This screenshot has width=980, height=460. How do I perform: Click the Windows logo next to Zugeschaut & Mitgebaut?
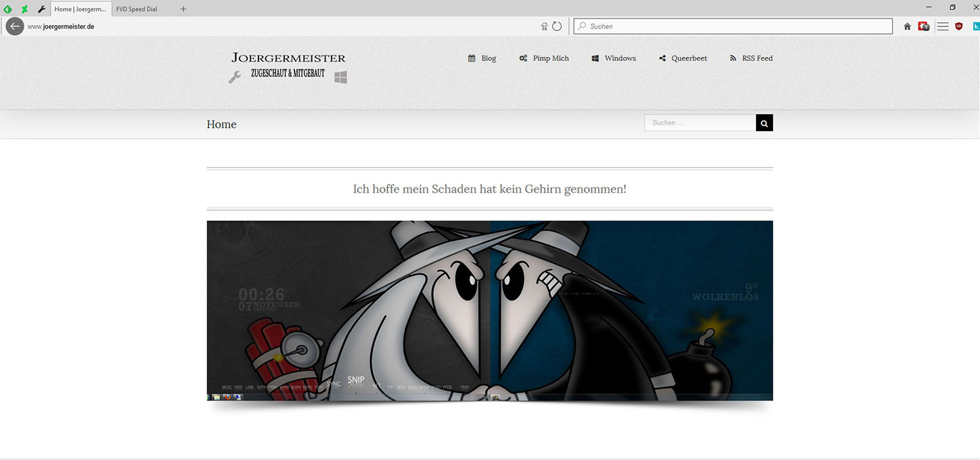(x=340, y=77)
